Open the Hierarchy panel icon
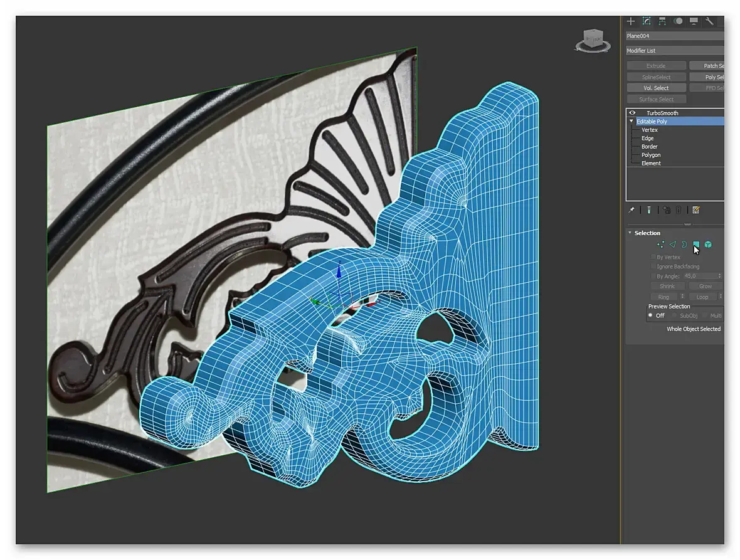740x560 pixels. click(662, 21)
